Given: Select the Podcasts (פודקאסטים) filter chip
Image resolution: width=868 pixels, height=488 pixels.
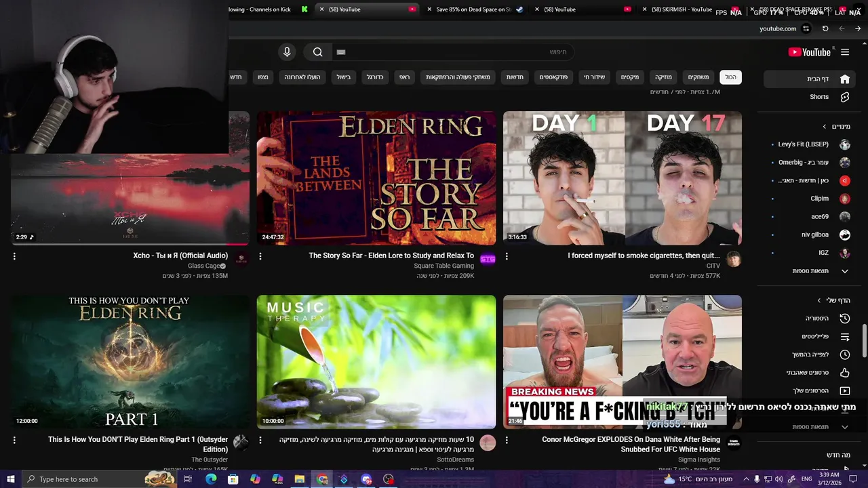Looking at the screenshot, I should point(553,77).
